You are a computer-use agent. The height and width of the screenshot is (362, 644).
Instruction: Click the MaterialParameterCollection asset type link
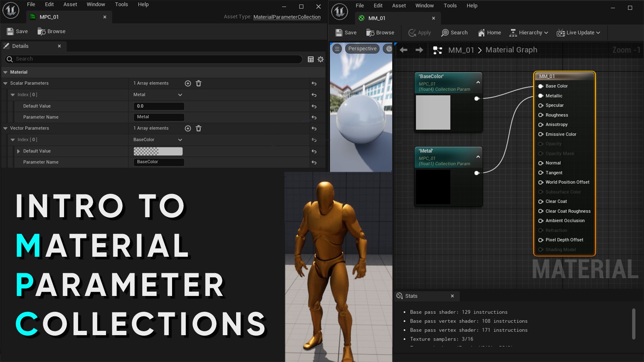(286, 17)
